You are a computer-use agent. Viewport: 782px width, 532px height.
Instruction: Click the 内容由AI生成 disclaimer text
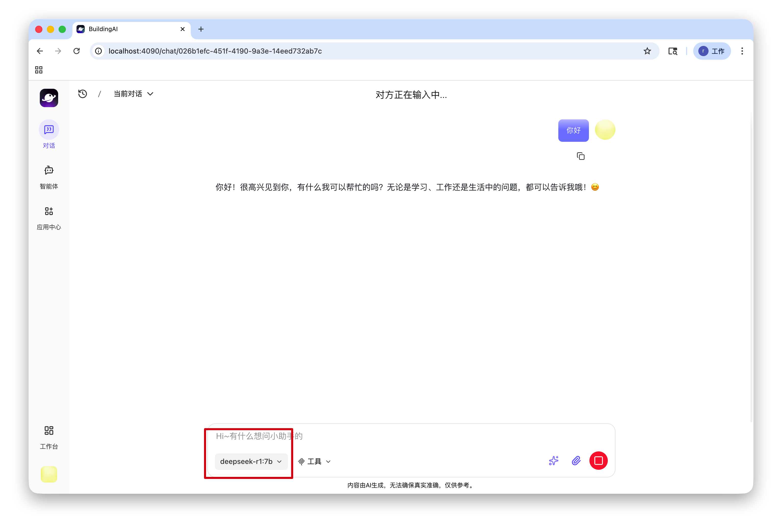pyautogui.click(x=411, y=485)
